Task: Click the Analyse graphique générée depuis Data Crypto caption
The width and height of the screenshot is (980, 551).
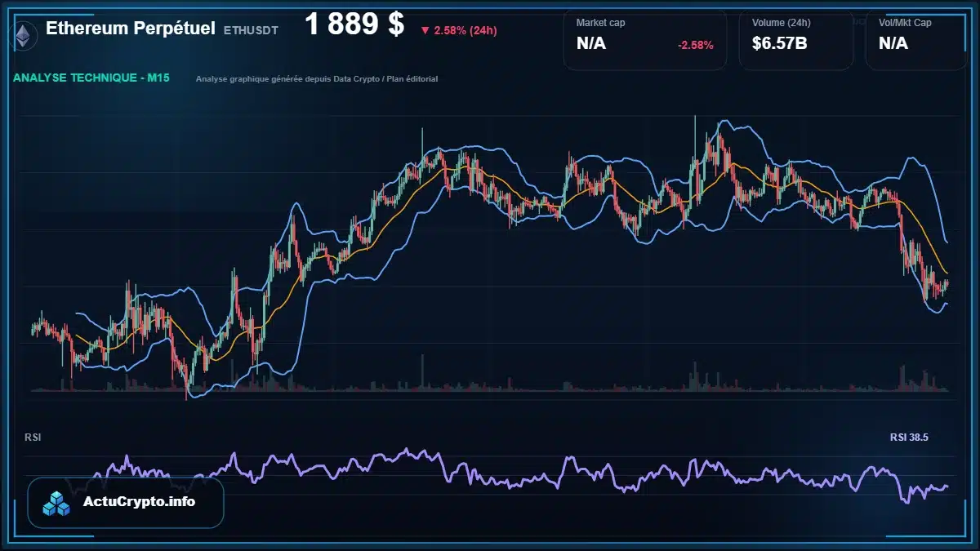Action: 317,79
